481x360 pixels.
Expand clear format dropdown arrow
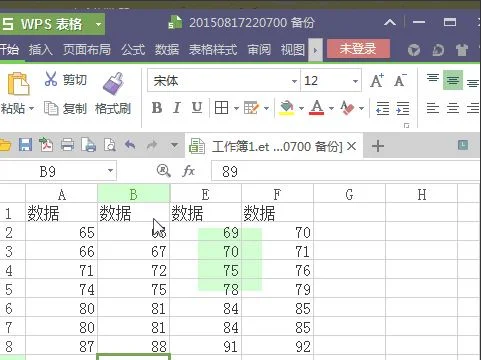(x=362, y=108)
